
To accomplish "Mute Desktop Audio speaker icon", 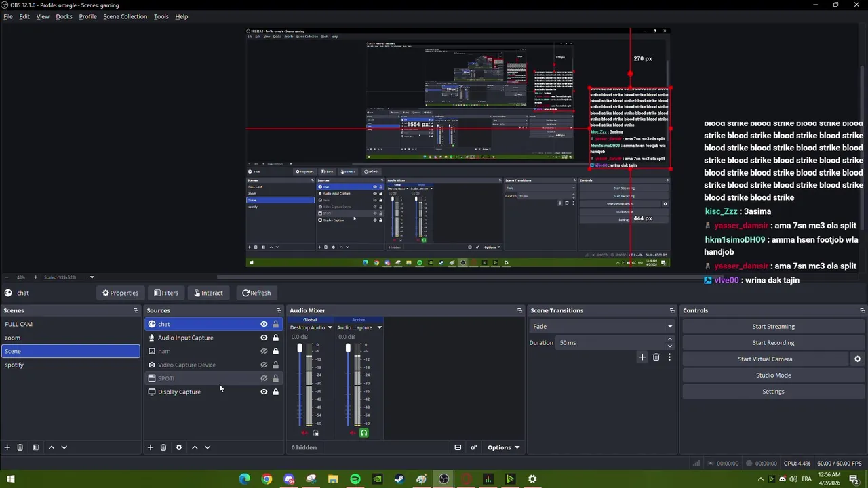I will tap(304, 433).
